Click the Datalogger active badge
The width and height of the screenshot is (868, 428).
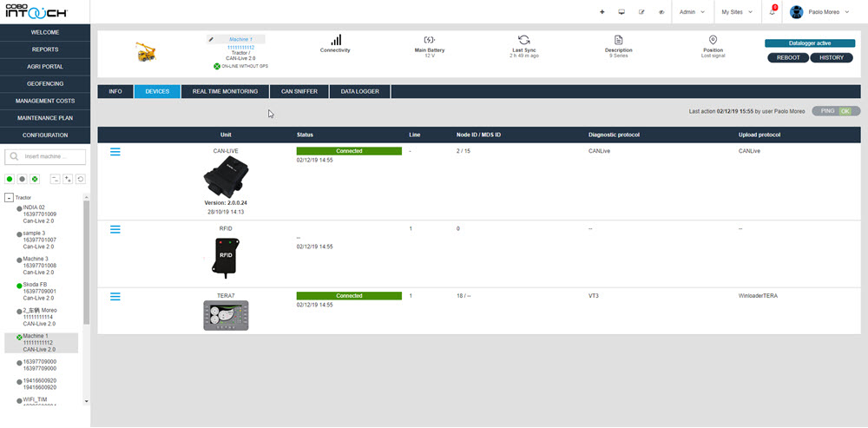809,43
